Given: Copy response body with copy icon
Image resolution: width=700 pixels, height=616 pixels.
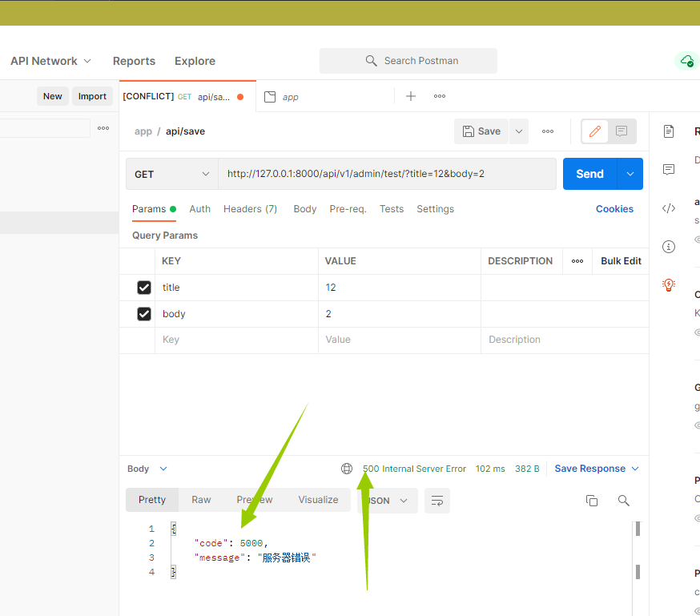Looking at the screenshot, I should (592, 501).
